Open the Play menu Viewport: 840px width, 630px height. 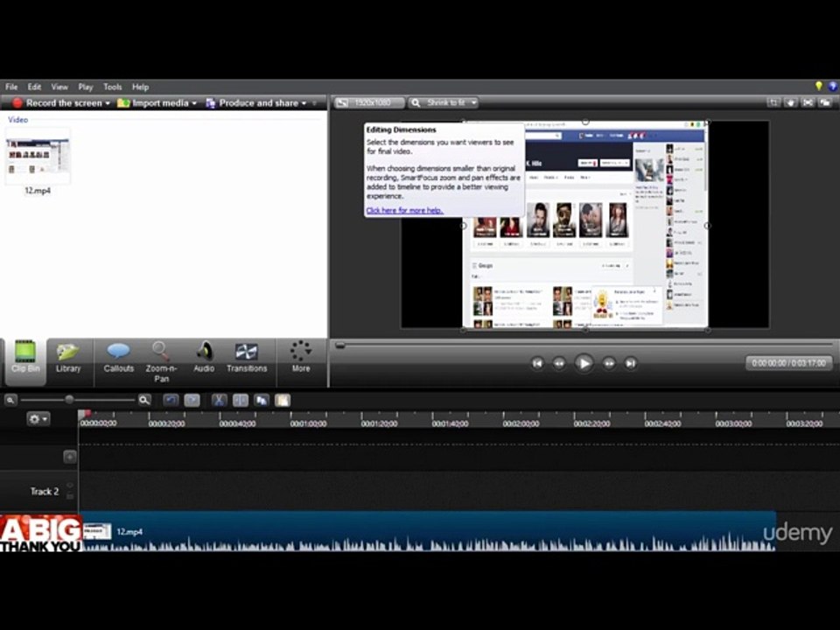tap(85, 87)
